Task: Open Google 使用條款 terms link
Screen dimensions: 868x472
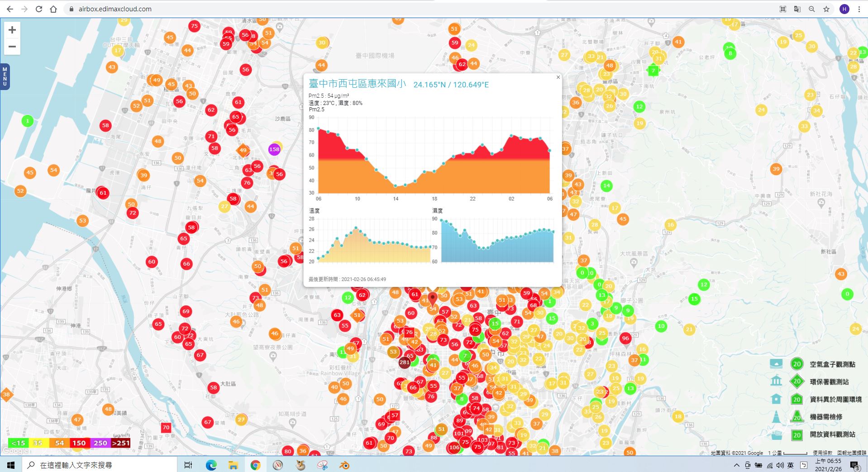Action: coord(822,453)
